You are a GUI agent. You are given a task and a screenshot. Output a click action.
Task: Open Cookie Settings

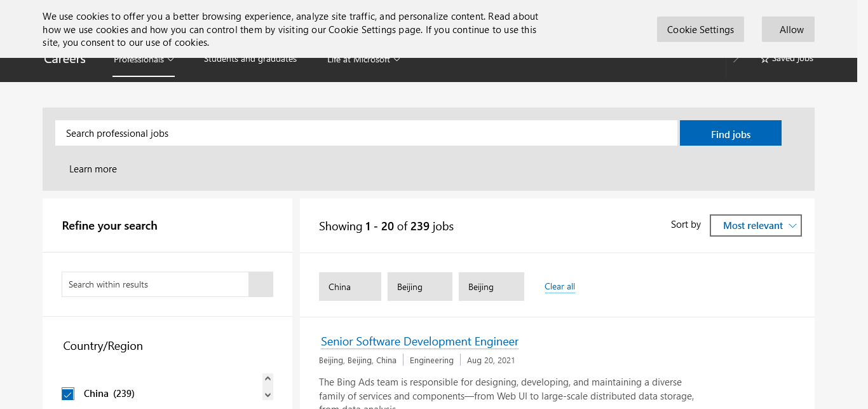coord(700,29)
